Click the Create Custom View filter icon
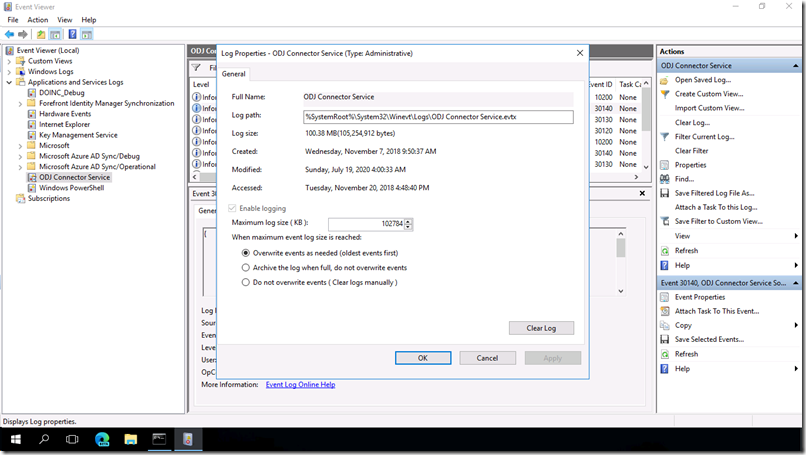This screenshot has height=455, width=806. tap(665, 94)
